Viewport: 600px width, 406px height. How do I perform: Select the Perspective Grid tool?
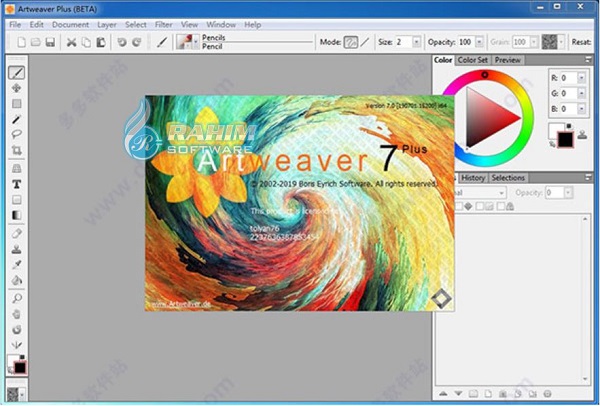pyautogui.click(x=16, y=168)
